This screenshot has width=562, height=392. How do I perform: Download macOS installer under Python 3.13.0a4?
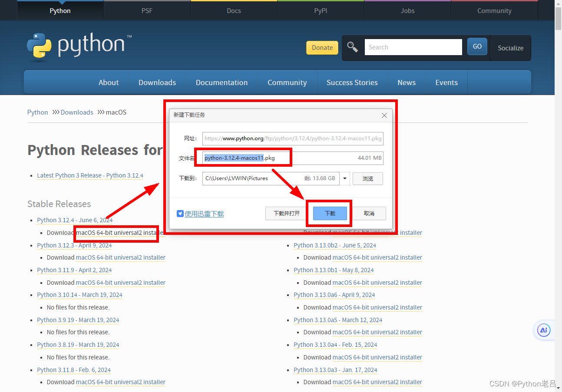coord(377,357)
